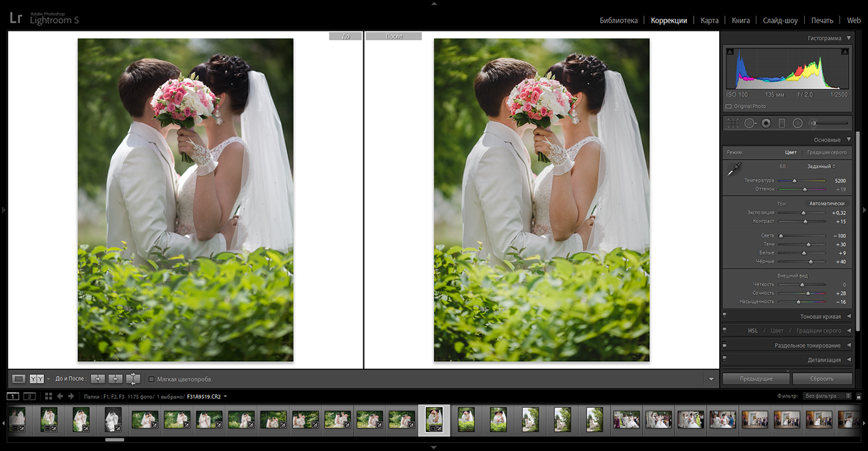The width and height of the screenshot is (868, 451).
Task: Toggle the HSL panel on/off switch
Action: point(724,331)
